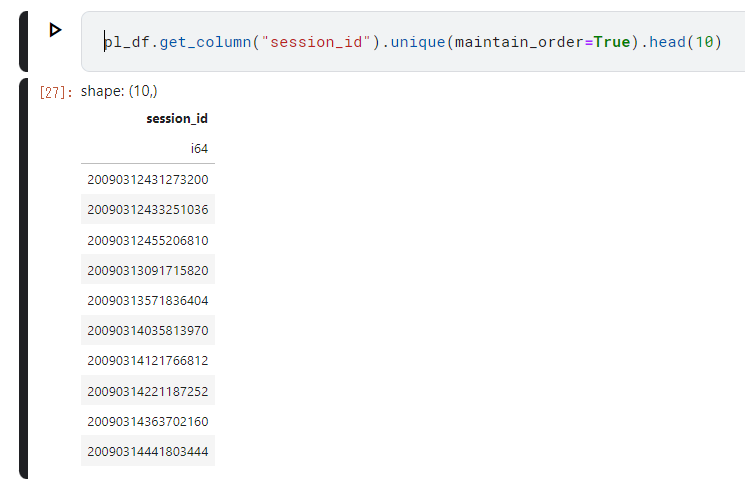745x482 pixels.
Task: Click the [27] output prompt label
Action: tap(54, 92)
